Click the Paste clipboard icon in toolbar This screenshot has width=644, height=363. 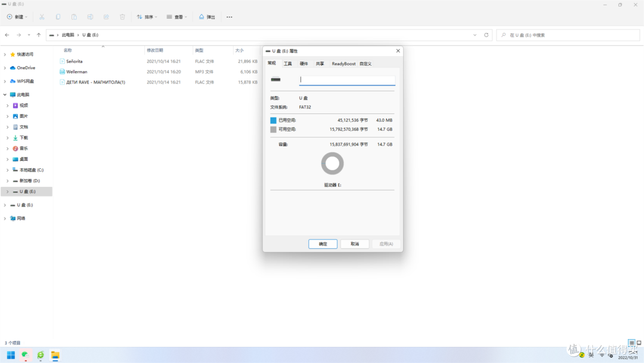(x=74, y=17)
